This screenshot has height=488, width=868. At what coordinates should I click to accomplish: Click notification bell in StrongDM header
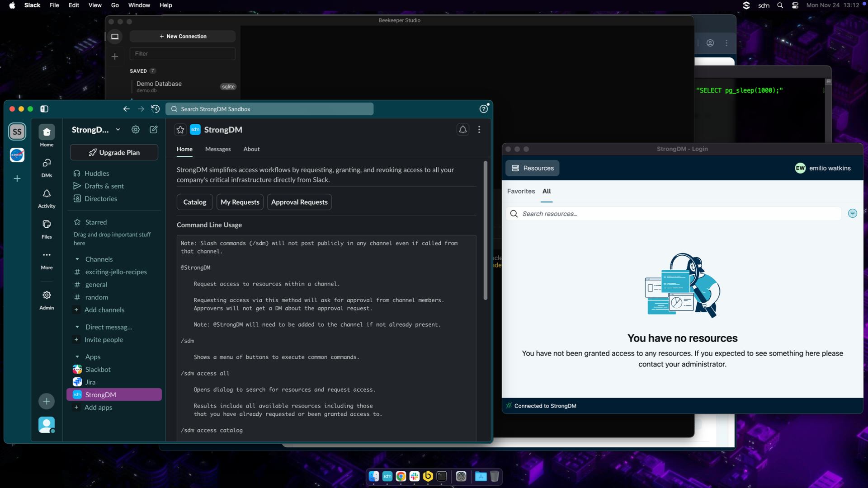(x=462, y=130)
